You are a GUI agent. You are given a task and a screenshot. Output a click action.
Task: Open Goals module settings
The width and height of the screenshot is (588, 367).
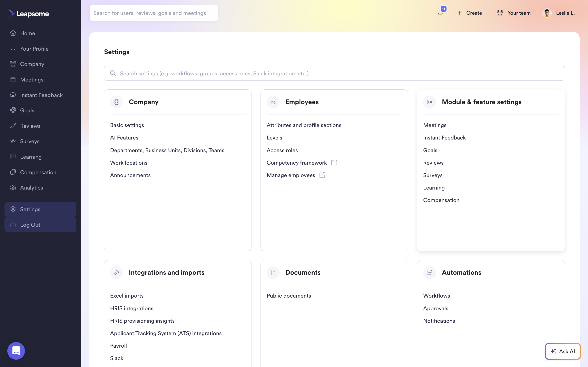pyautogui.click(x=430, y=150)
